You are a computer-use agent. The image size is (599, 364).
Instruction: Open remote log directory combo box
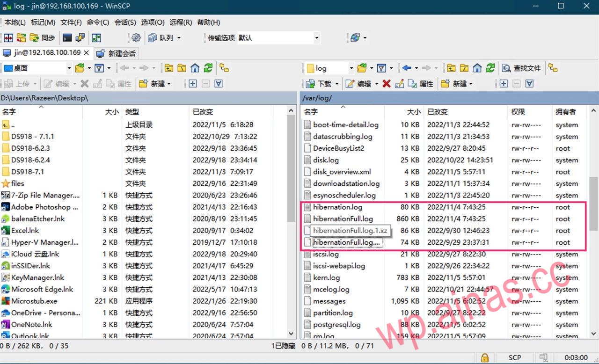coord(330,68)
